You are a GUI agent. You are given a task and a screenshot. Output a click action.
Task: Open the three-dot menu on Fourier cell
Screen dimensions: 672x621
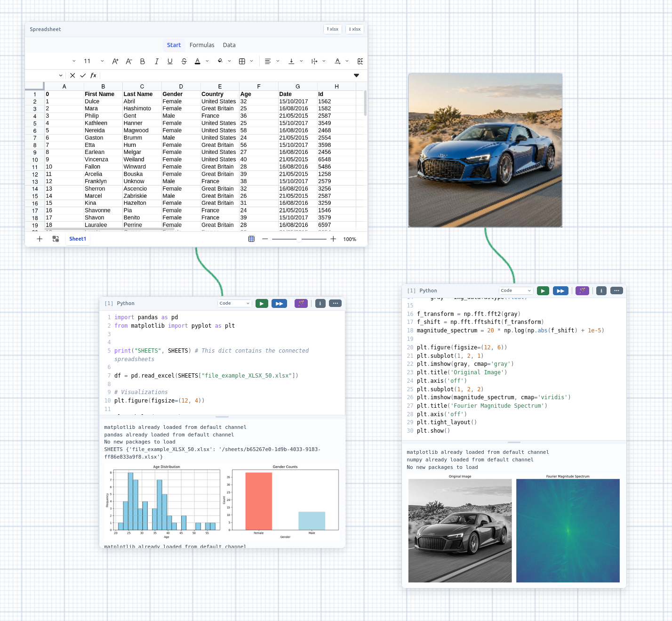pos(616,291)
